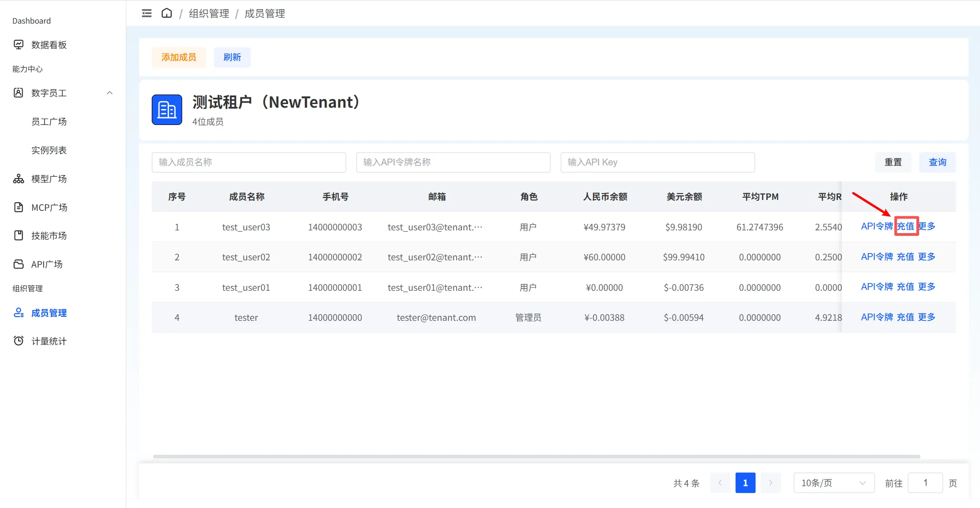Collapse the 数字员工 submenu chevron
This screenshot has width=980, height=508.
point(109,93)
